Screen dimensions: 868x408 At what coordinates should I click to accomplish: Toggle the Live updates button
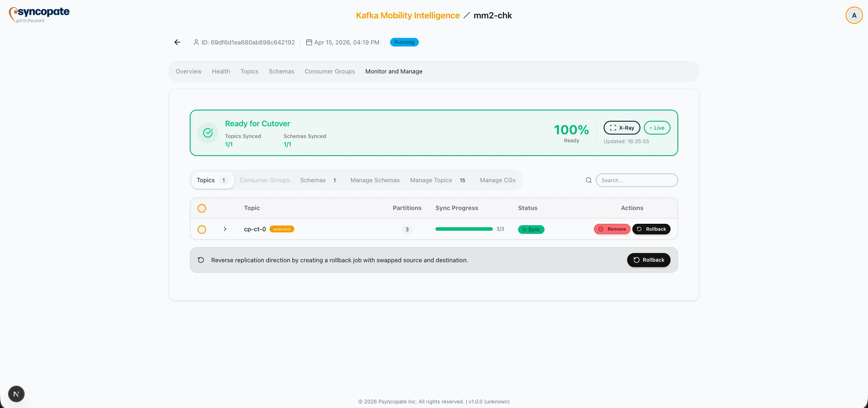(x=657, y=128)
